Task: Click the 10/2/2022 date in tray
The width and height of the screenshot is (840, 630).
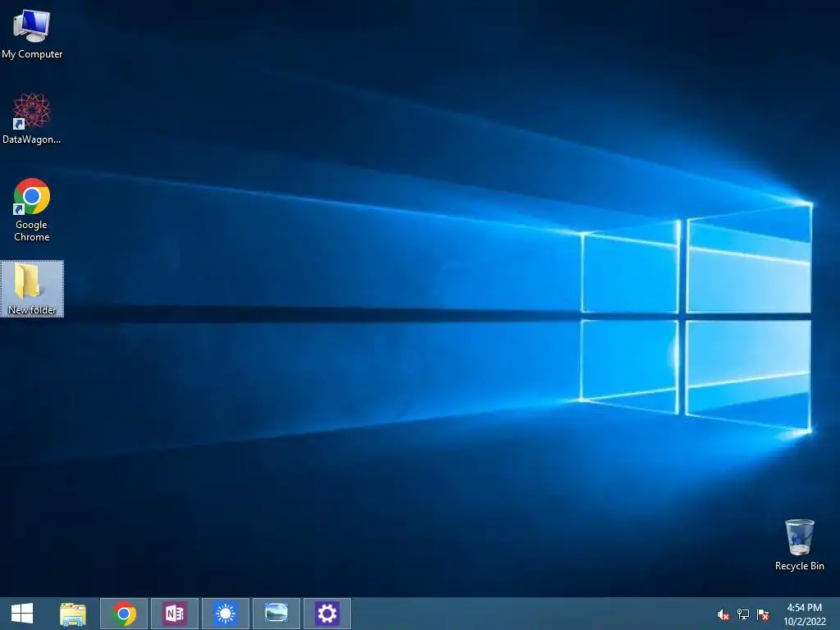Action: [805, 622]
